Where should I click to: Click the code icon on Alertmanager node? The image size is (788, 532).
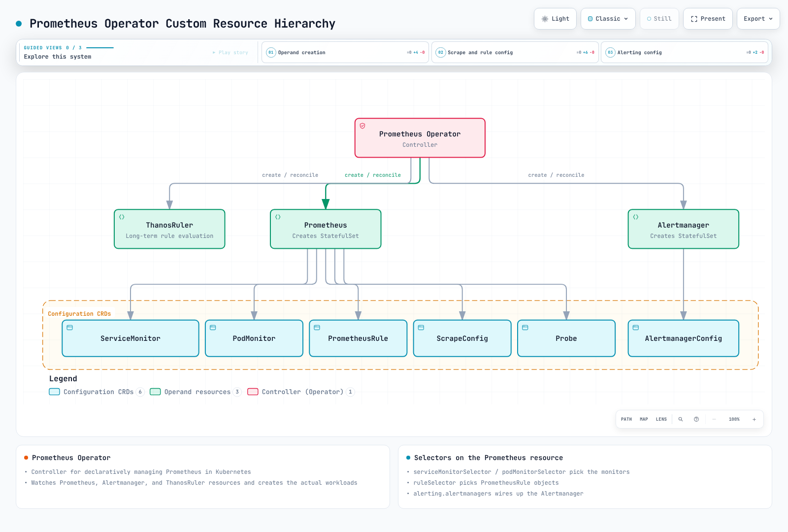pos(636,217)
